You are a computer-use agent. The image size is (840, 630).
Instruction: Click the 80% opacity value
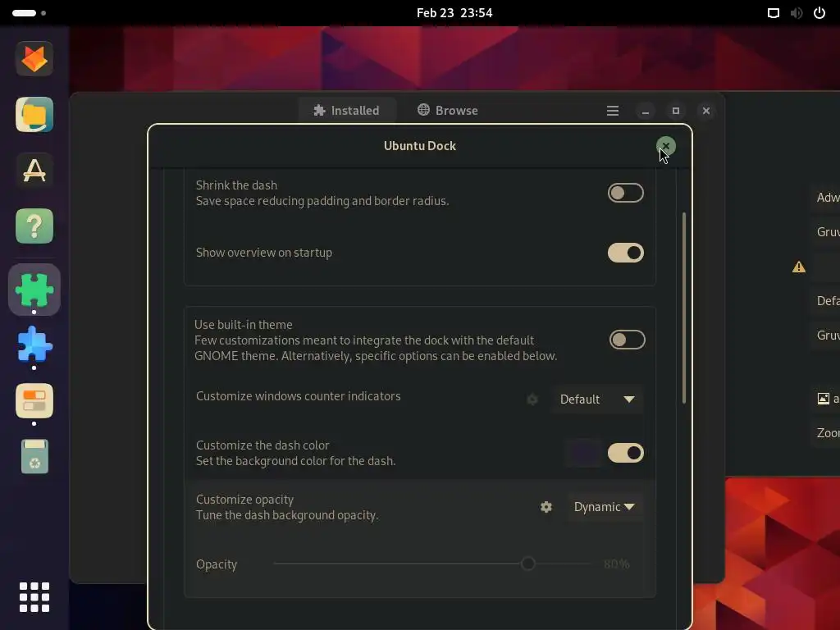(617, 564)
